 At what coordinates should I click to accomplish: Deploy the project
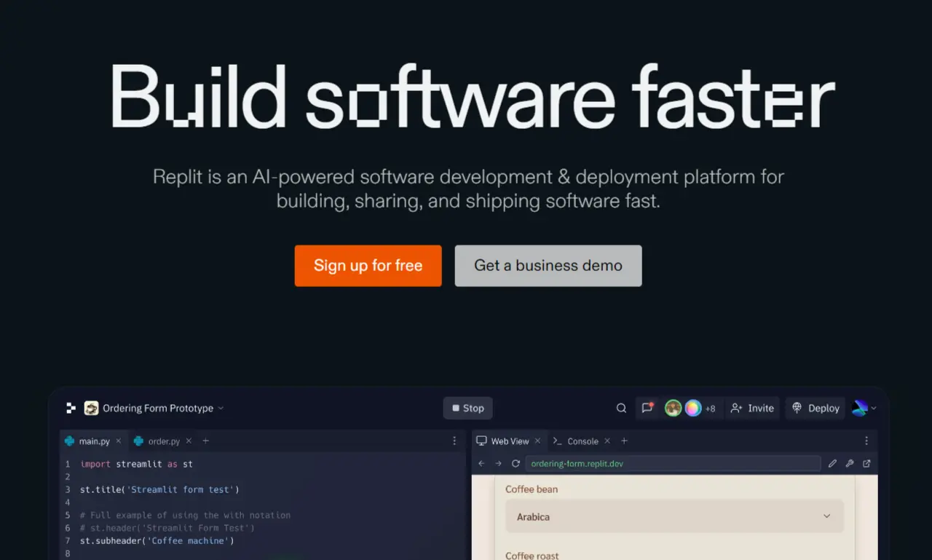[x=815, y=408]
